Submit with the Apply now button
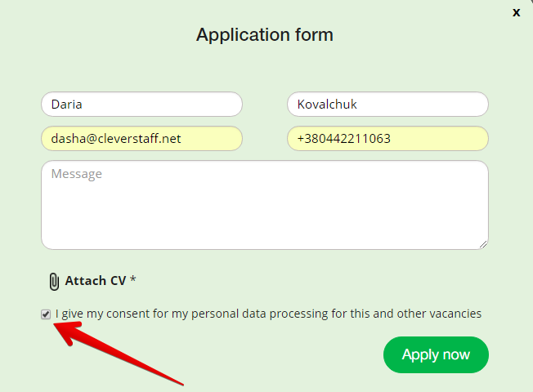This screenshot has width=533, height=392. (436, 354)
